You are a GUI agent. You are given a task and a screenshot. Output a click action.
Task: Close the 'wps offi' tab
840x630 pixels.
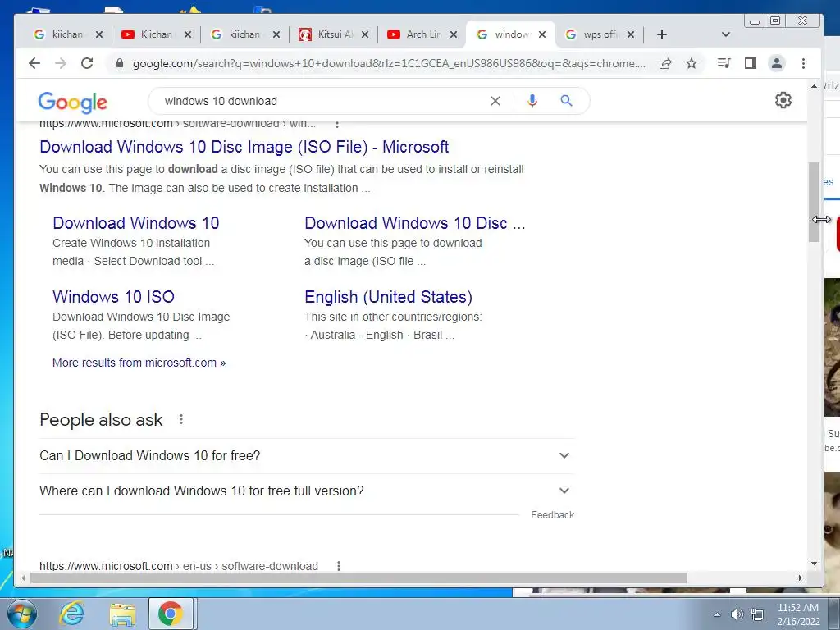click(x=631, y=34)
